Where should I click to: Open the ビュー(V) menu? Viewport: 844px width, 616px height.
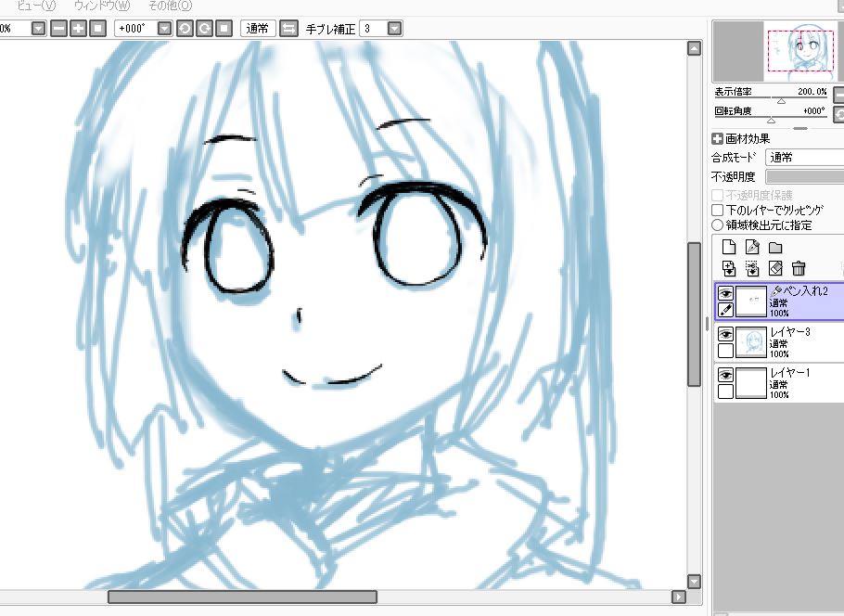(36, 6)
